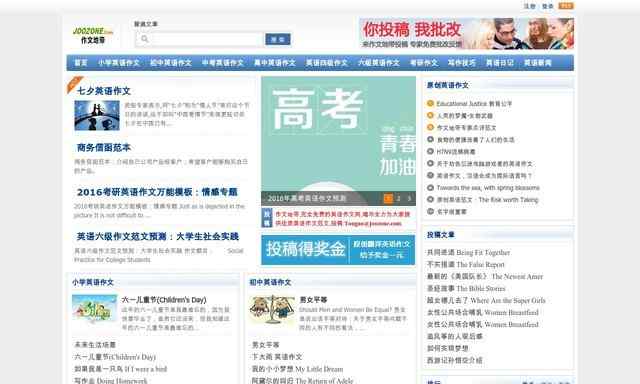The image size is (640, 384).
Task: Open 'The Return of Adele' article link
Action: tap(302, 380)
